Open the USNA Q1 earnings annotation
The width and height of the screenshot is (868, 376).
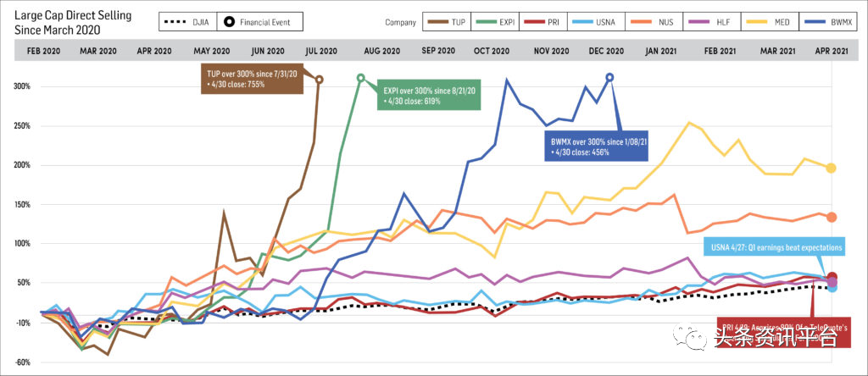coord(776,248)
